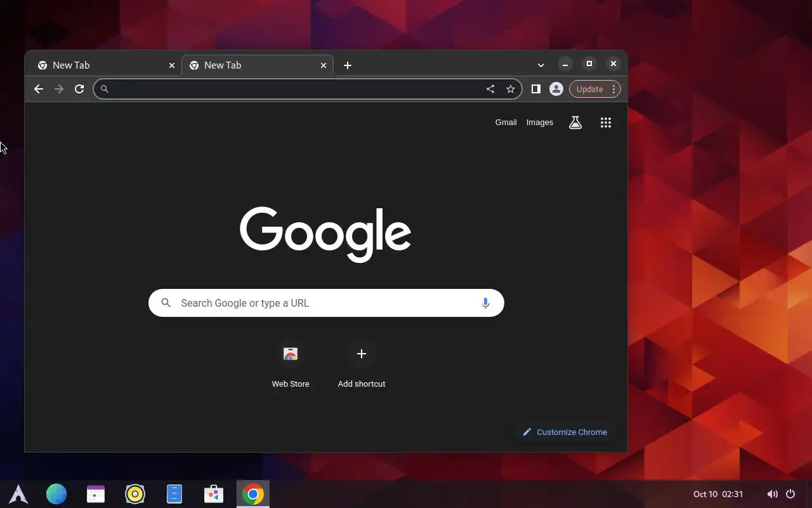Maximize the Chrome window

tap(589, 64)
